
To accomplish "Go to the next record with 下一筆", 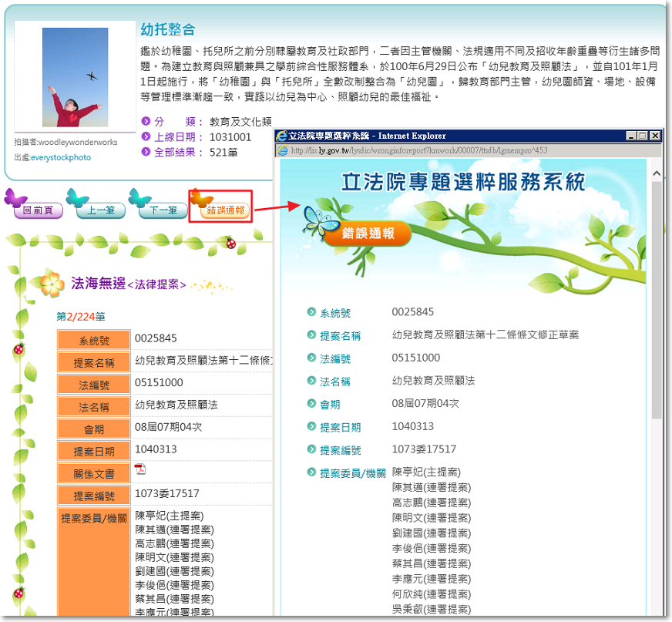I will (x=163, y=210).
